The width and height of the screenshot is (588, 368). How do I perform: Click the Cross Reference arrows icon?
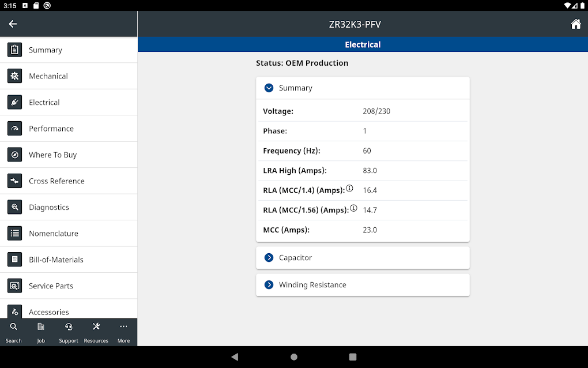point(14,181)
